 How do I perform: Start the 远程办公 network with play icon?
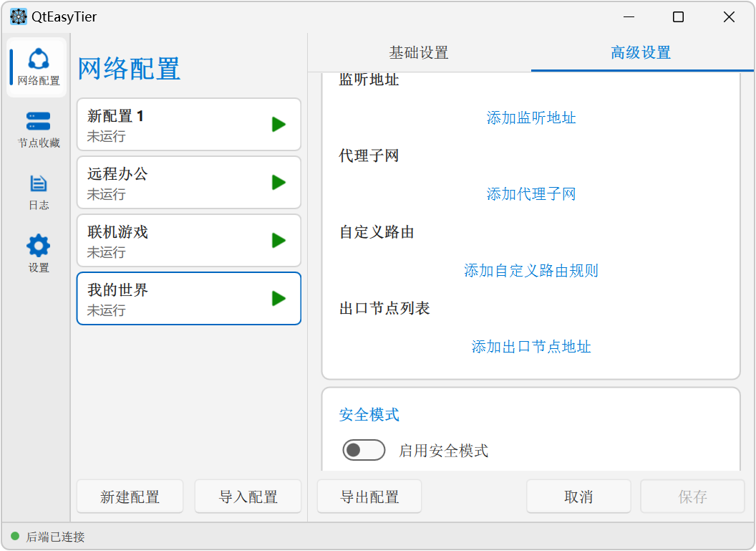[x=278, y=183]
